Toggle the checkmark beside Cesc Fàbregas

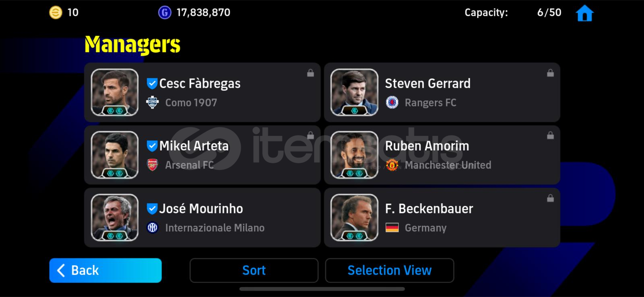click(x=152, y=84)
